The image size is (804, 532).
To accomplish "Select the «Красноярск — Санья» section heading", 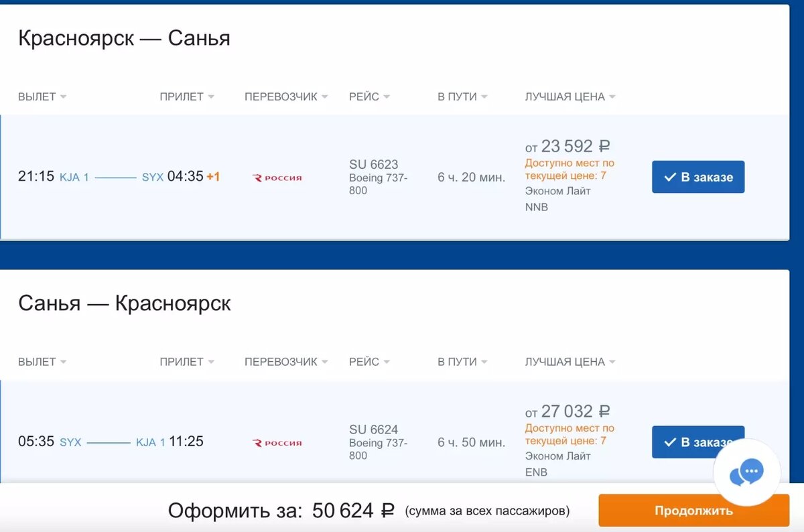I will pos(124,38).
